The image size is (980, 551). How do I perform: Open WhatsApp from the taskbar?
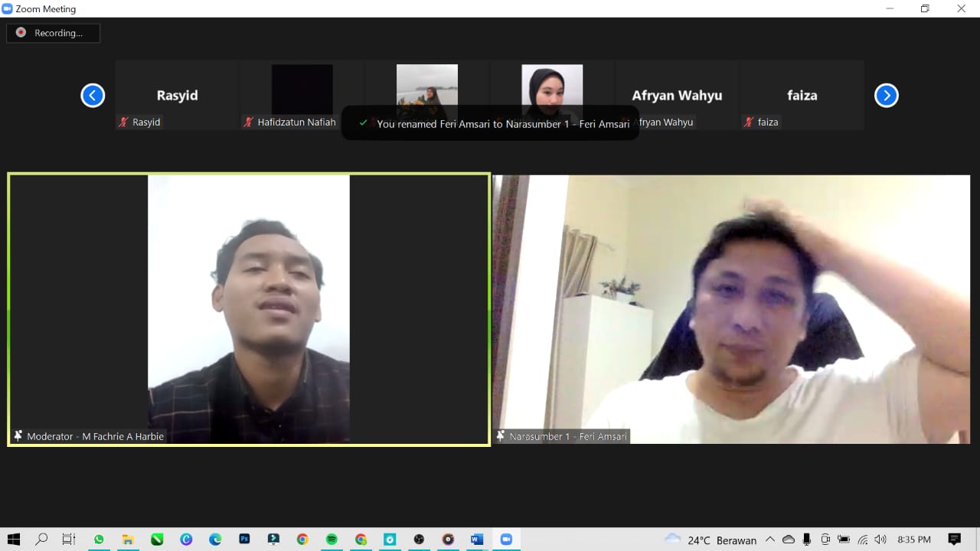pos(99,540)
